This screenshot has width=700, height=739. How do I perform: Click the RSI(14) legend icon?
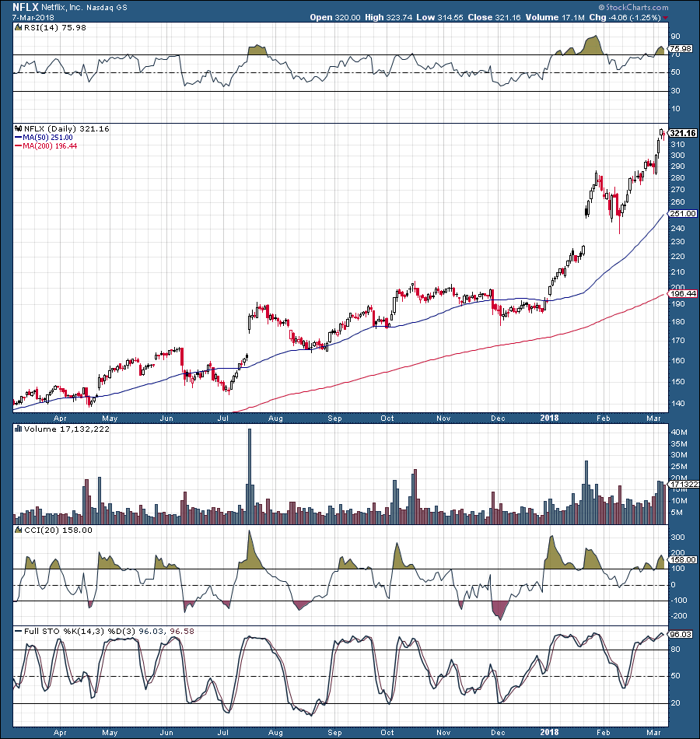19,28
